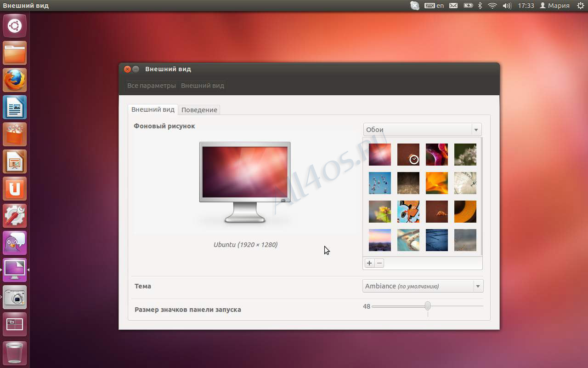This screenshot has height=368, width=588.
Task: Open the Trash in the launcher
Action: coord(15,353)
